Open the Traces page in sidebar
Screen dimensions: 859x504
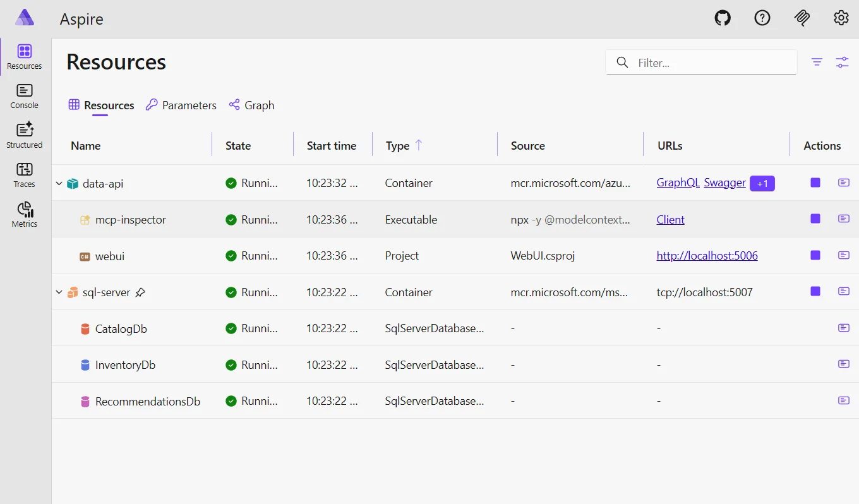tap(25, 176)
